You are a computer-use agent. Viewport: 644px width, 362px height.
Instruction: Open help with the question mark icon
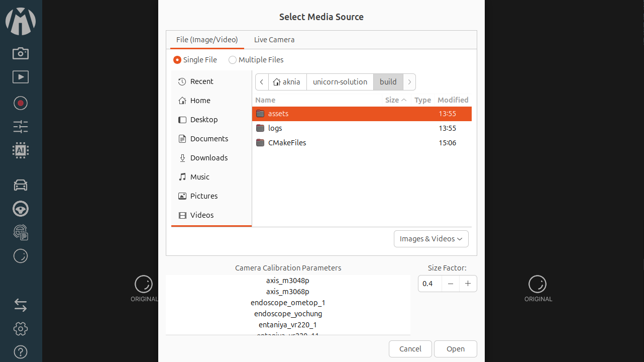[x=21, y=352]
